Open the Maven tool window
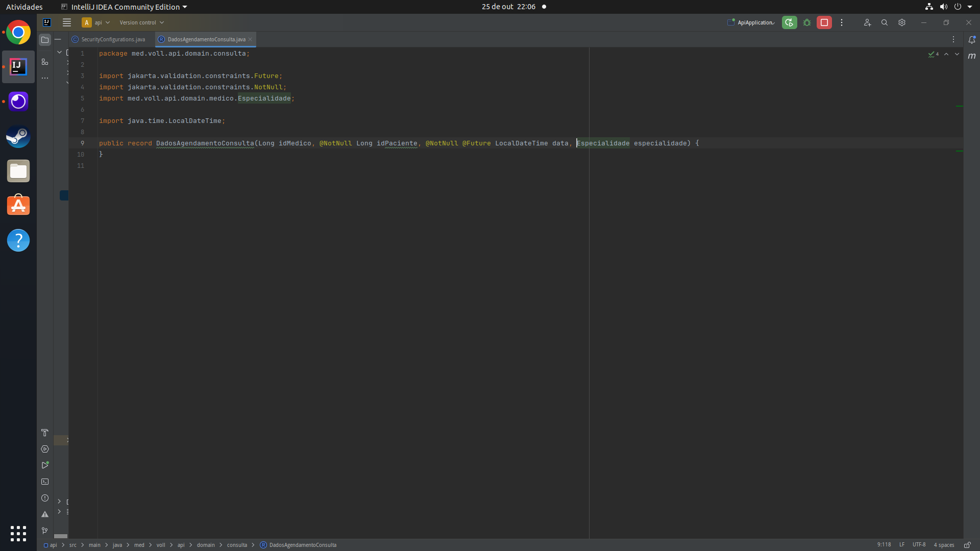980x551 pixels. click(972, 56)
